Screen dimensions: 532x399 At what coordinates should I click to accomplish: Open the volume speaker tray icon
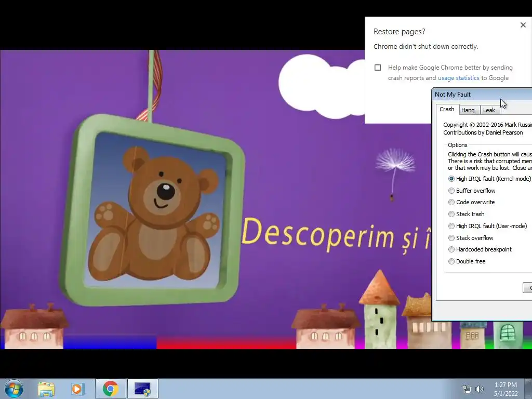[480, 389]
